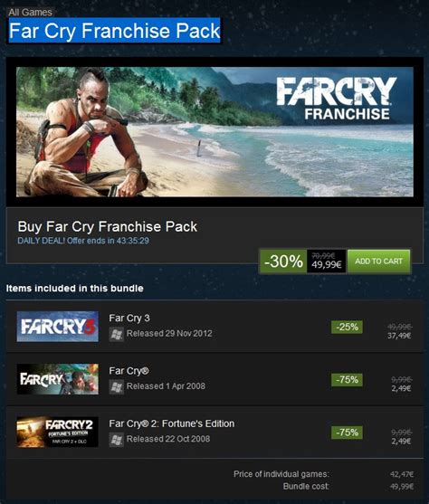Open the Far Cry® title link
The height and width of the screenshot is (504, 429).
(x=129, y=371)
